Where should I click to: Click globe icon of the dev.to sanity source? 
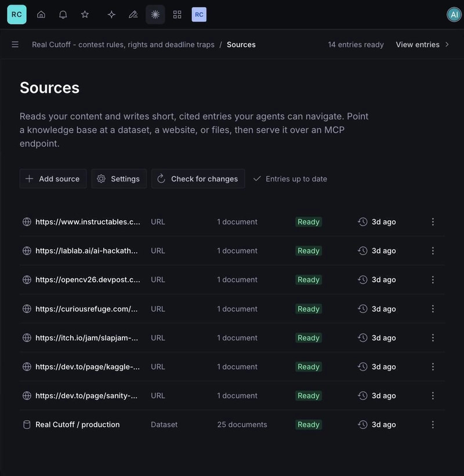pos(27,395)
